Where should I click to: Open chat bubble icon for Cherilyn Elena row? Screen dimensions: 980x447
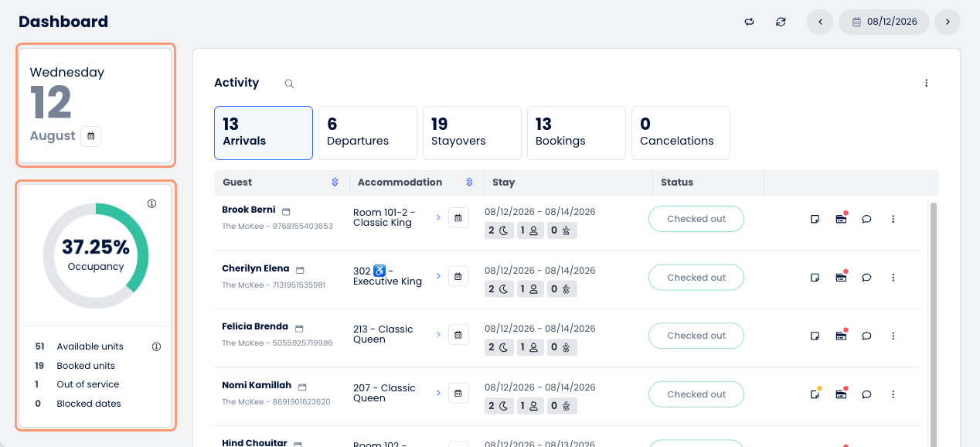(x=866, y=278)
